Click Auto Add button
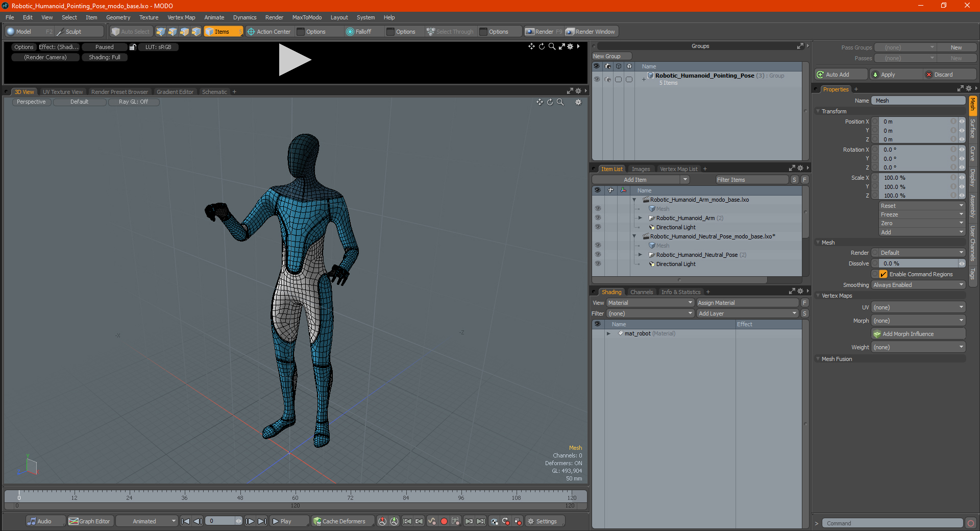 click(841, 75)
